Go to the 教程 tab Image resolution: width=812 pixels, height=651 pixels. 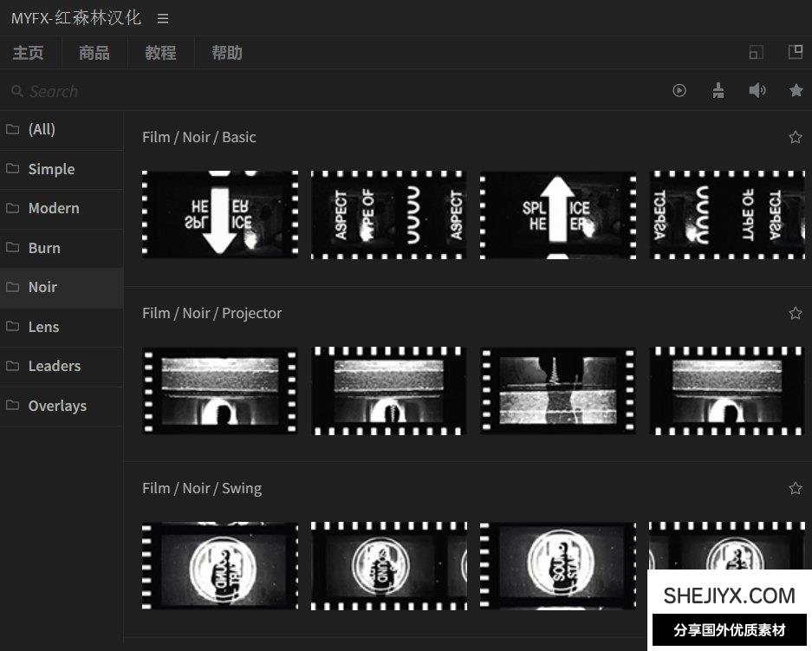click(160, 53)
